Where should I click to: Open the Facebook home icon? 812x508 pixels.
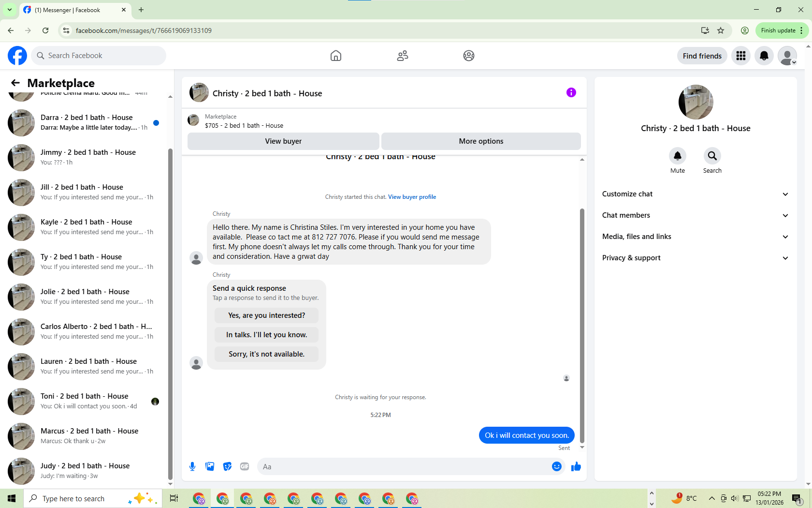point(336,56)
